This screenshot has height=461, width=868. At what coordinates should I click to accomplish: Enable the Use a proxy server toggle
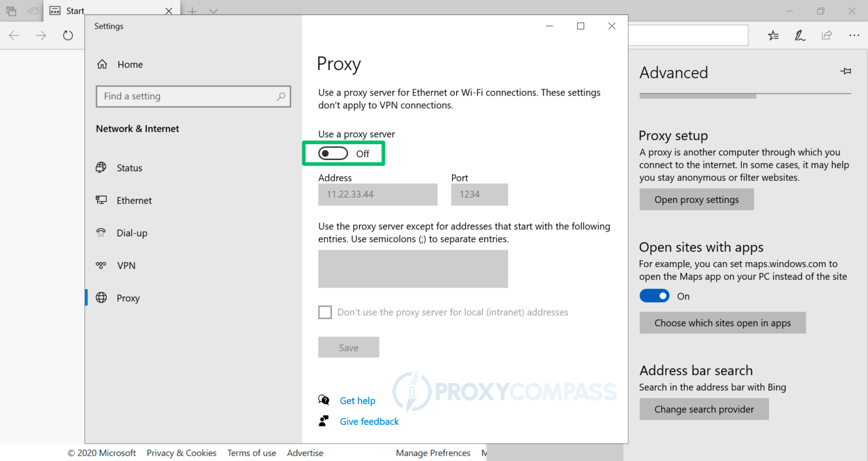pos(333,153)
